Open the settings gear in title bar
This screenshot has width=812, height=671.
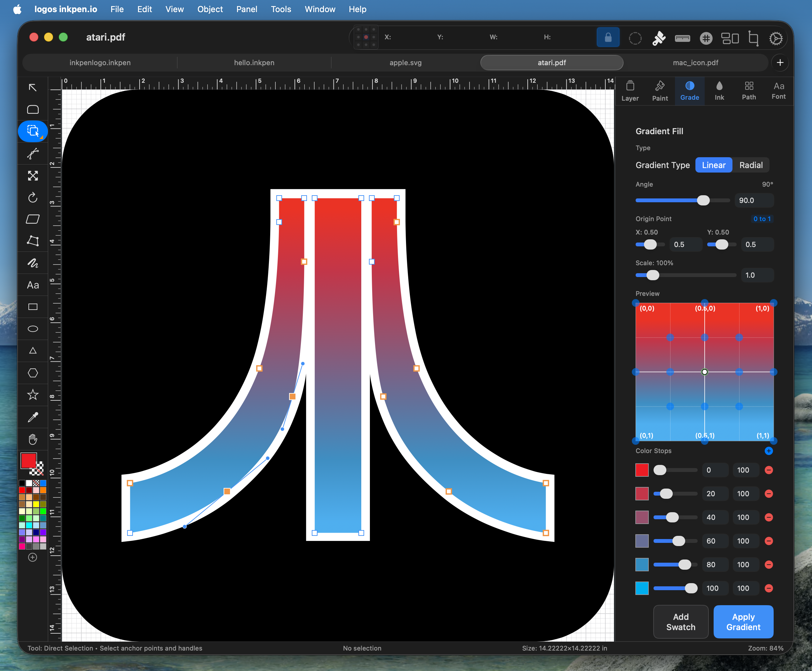point(776,38)
